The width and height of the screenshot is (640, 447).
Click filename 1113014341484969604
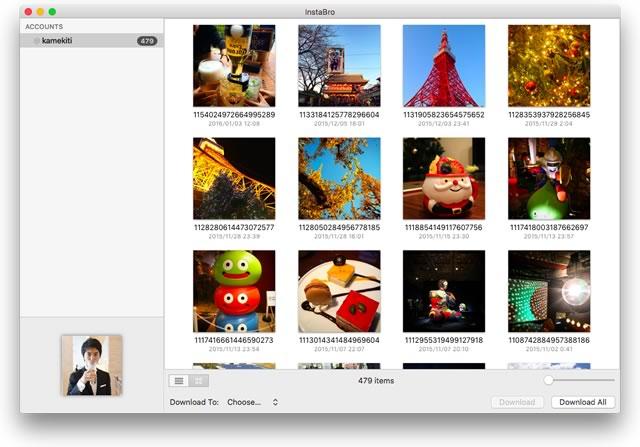click(x=339, y=340)
